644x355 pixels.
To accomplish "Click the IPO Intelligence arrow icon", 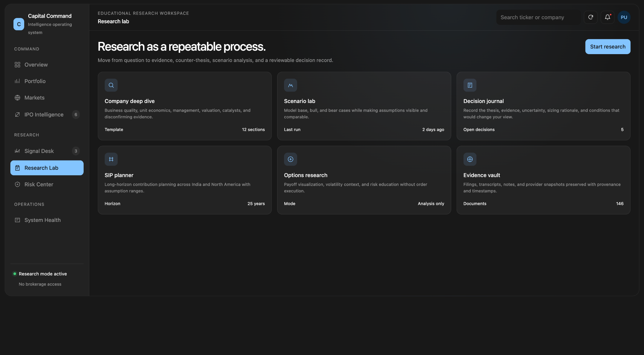I will click(x=17, y=115).
